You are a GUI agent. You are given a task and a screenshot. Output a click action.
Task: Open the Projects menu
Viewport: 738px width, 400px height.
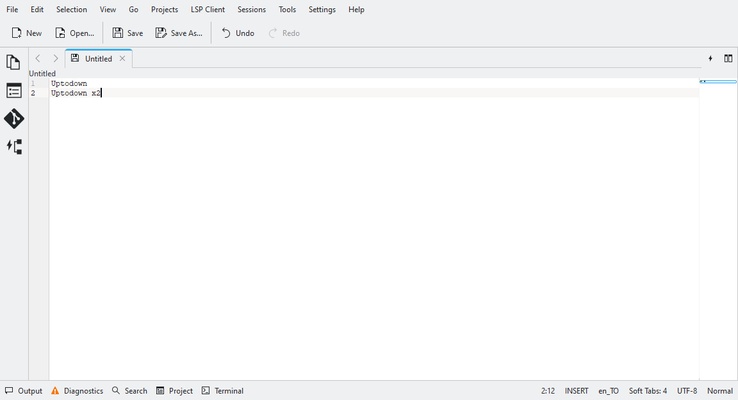tap(164, 9)
